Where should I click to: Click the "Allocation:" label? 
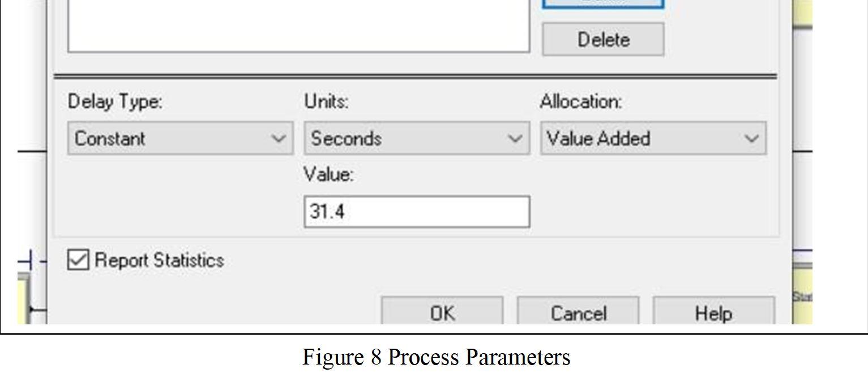click(581, 102)
